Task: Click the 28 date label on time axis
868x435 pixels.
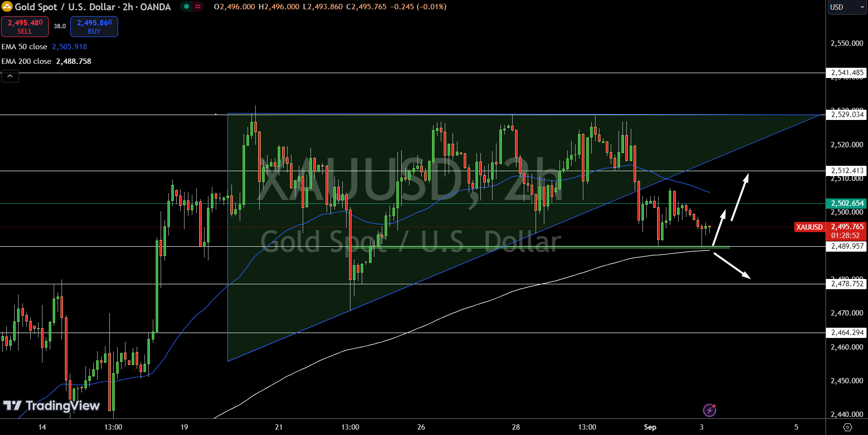Action: [516, 427]
